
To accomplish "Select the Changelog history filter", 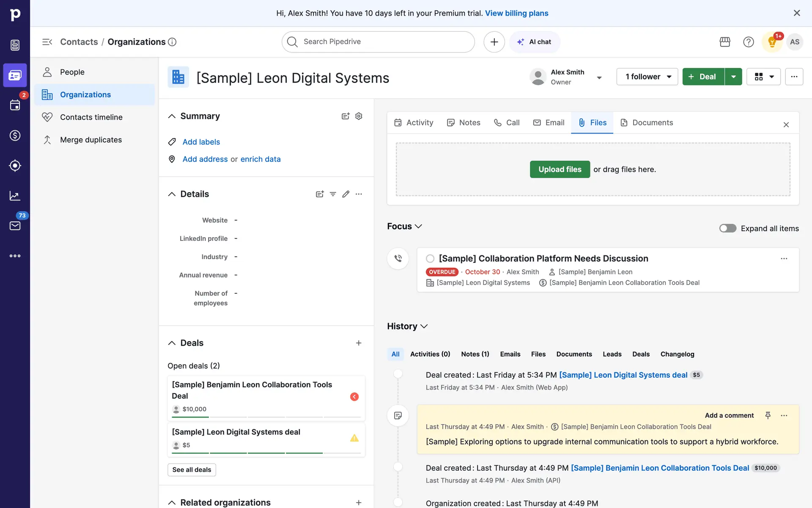I will tap(677, 354).
